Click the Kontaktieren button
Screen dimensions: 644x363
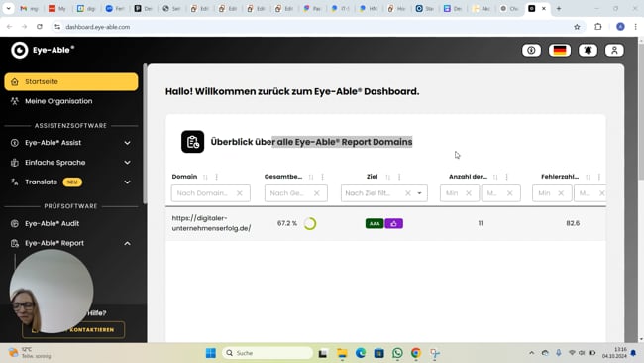[x=73, y=329]
